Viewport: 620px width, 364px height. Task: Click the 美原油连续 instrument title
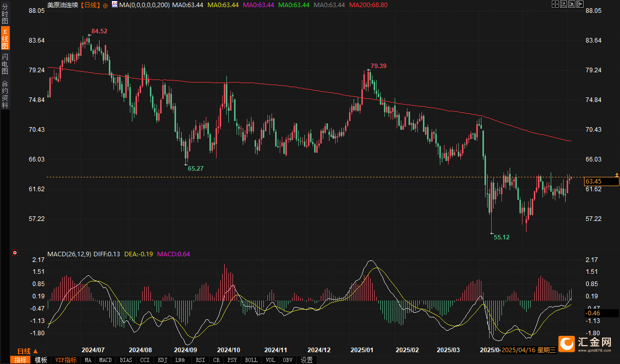coord(63,5)
